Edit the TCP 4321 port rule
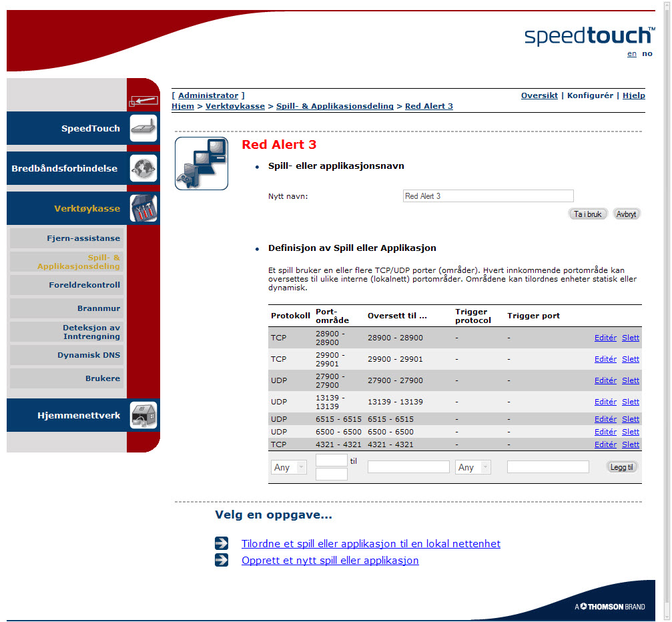Image resolution: width=672 pixels, height=622 pixels. (605, 444)
